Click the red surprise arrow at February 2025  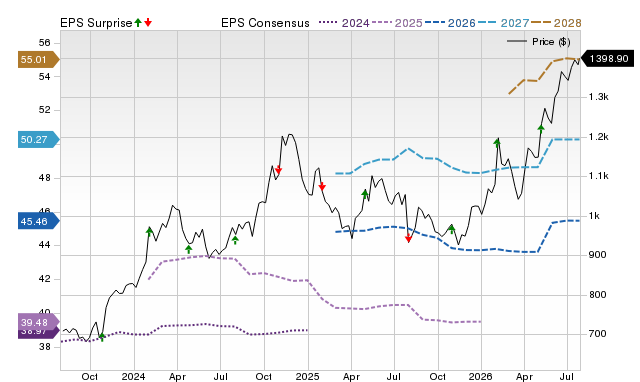tap(322, 186)
